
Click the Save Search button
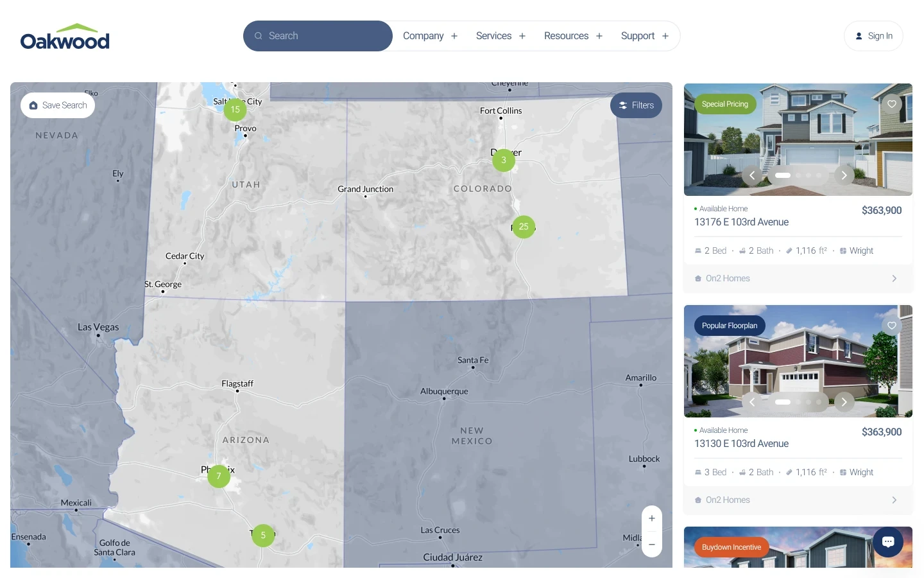coord(58,105)
